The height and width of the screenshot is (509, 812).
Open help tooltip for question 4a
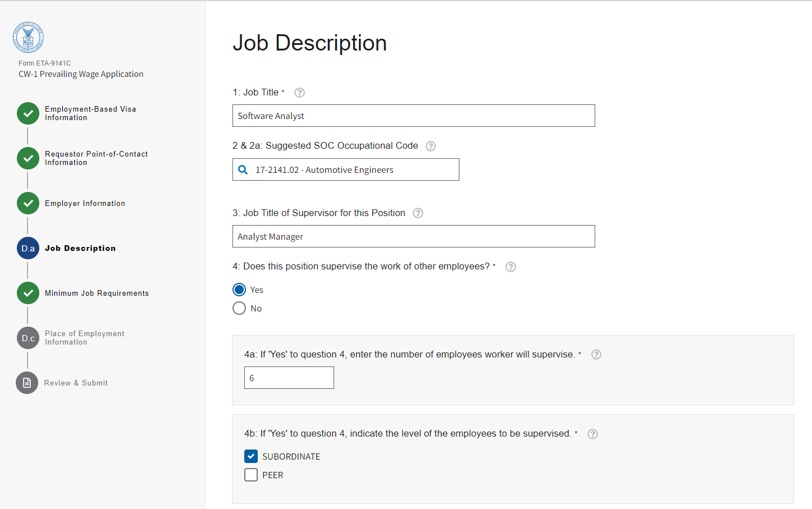(596, 355)
